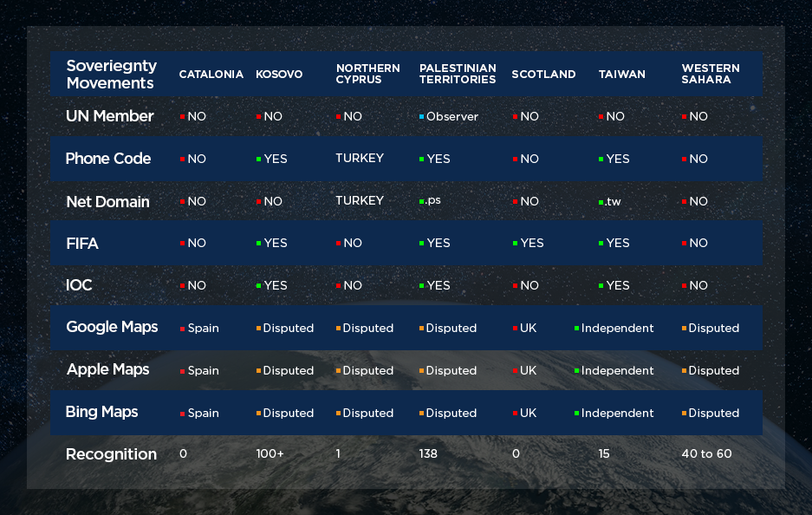Click the 'Google Maps' row label
Viewport: 812px width, 515px height.
[112, 327]
